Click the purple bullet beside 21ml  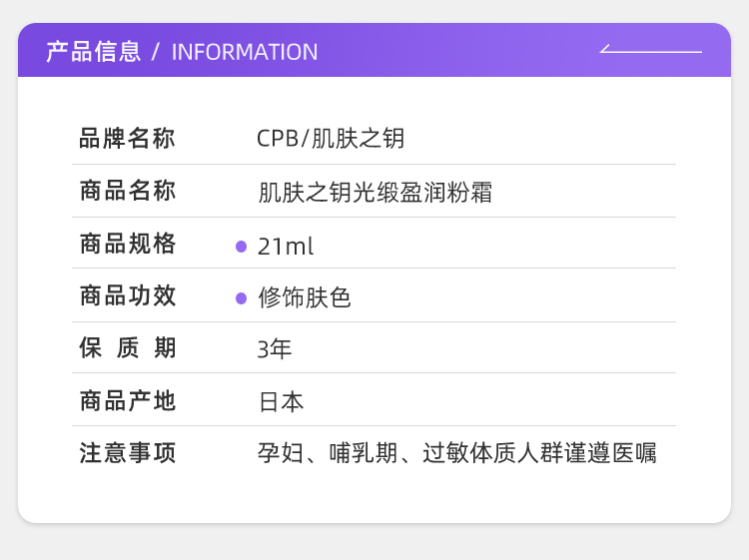tap(241, 247)
